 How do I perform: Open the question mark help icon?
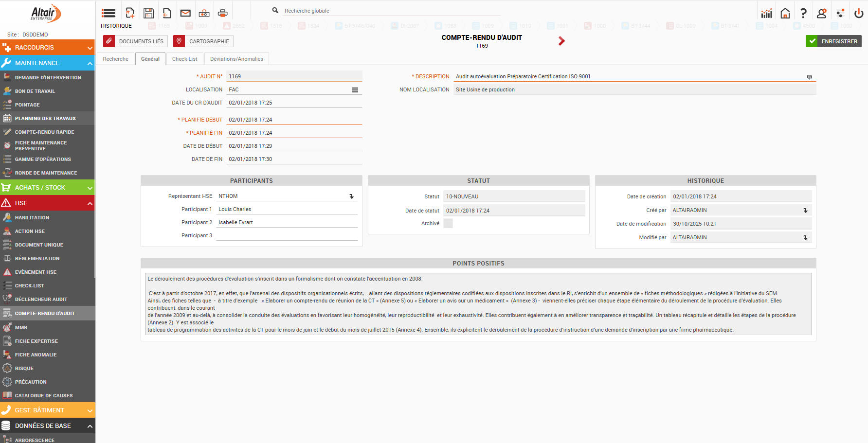[x=803, y=14]
